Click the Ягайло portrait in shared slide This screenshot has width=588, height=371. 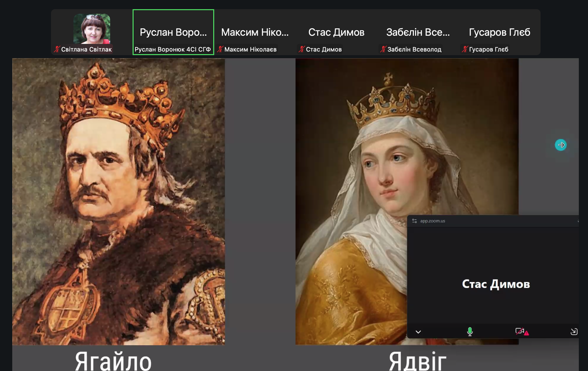tap(119, 202)
